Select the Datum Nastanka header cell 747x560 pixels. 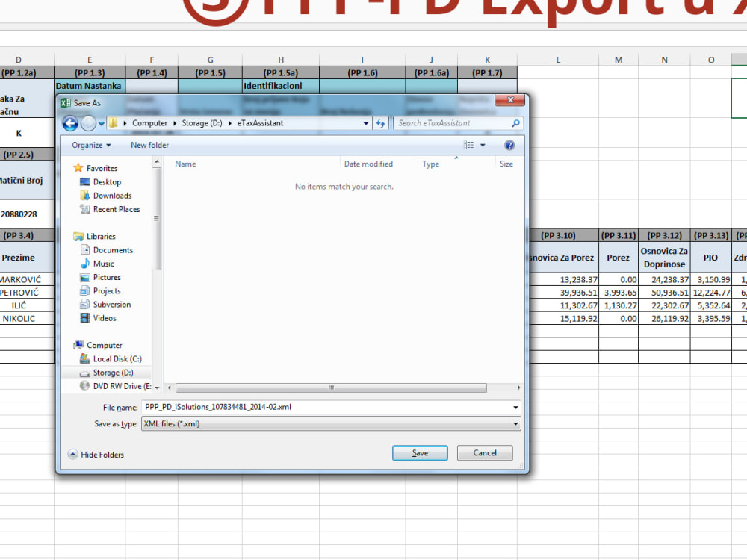pos(90,86)
